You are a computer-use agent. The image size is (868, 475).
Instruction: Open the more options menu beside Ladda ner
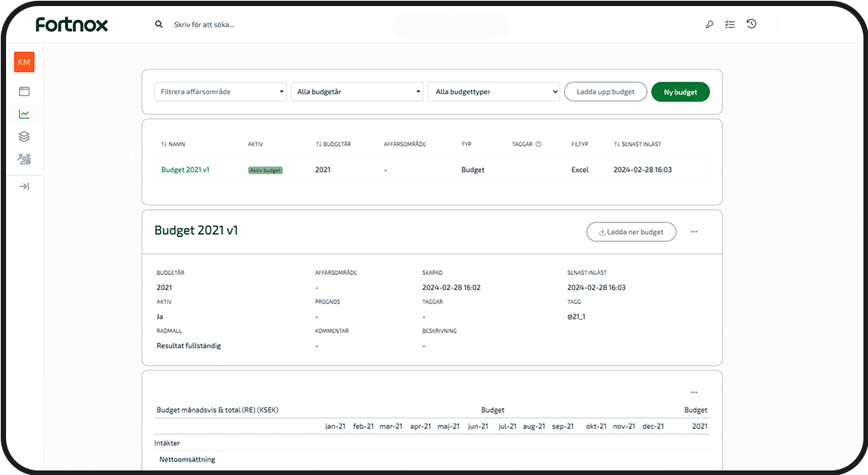tap(694, 232)
